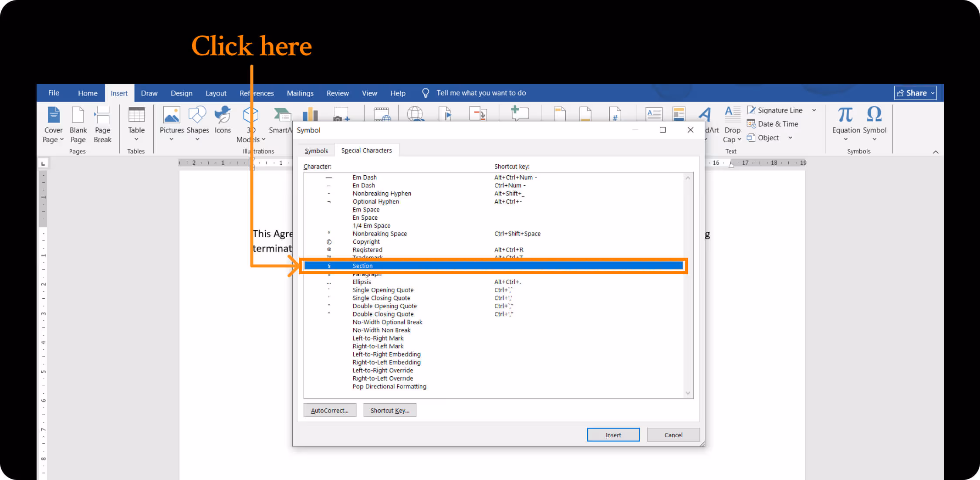Screen dimensions: 980x480
Task: Open the Equation pi icon
Action: (845, 116)
